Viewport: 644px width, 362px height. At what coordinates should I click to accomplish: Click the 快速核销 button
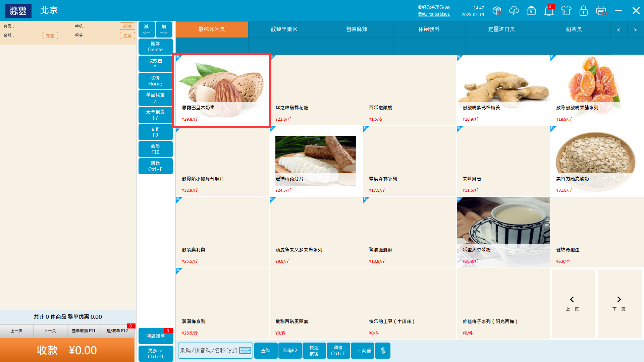[x=314, y=351]
